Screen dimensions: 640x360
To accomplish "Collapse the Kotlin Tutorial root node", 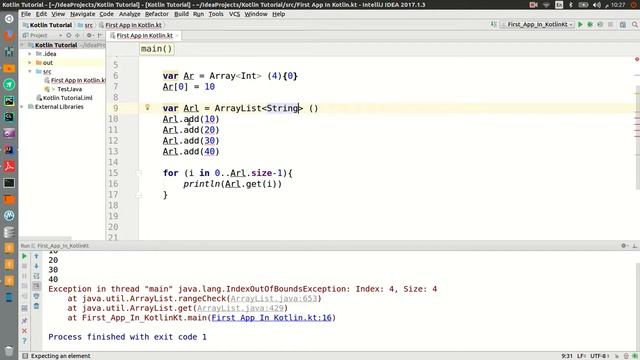I will (22, 45).
